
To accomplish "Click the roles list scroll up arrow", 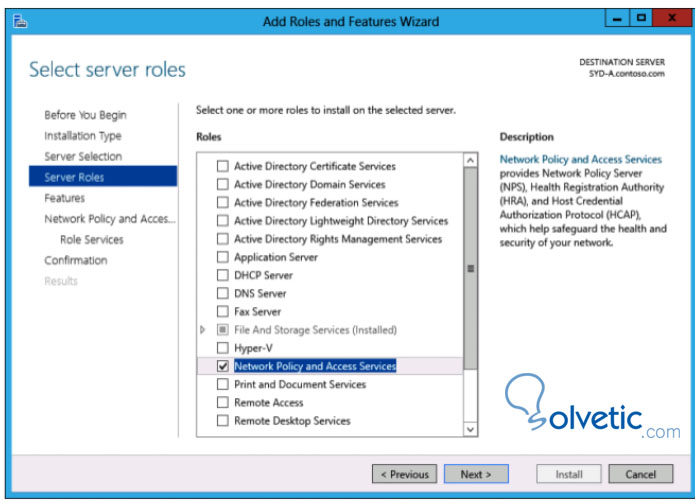I will [470, 160].
